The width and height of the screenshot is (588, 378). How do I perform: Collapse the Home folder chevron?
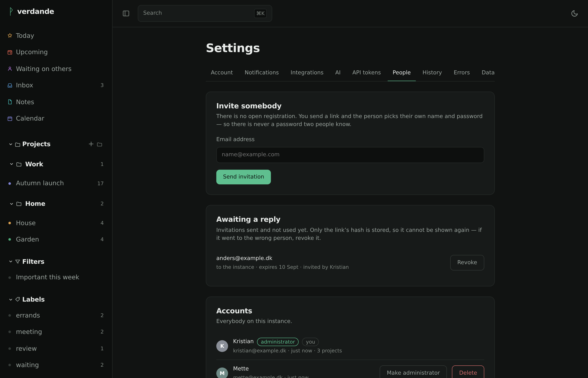12,204
